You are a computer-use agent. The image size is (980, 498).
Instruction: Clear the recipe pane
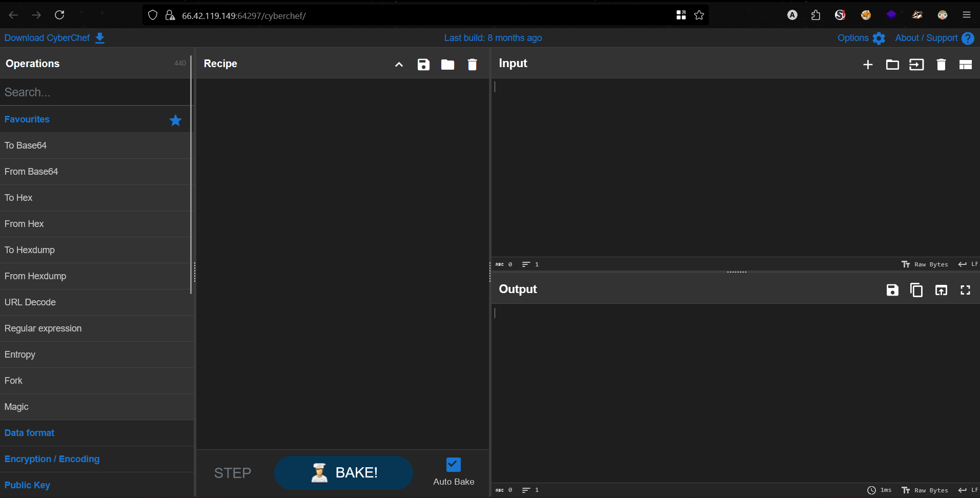pos(472,65)
